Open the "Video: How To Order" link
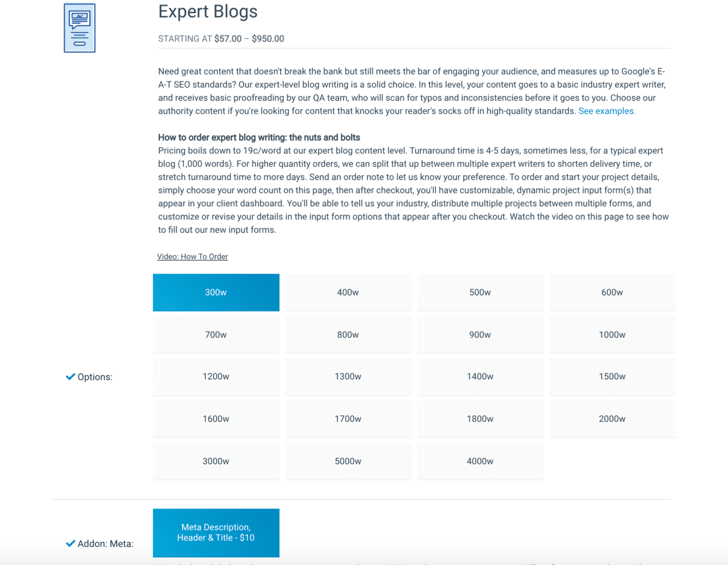Screen dimensions: 728x565 pyautogui.click(x=192, y=256)
